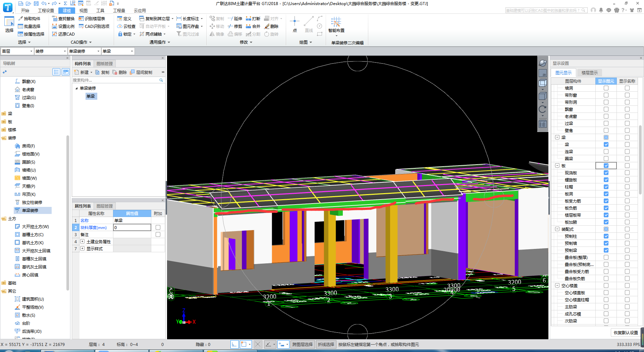Click the rotate view icon on right toolbar
The image size is (644, 352).
[x=542, y=109]
